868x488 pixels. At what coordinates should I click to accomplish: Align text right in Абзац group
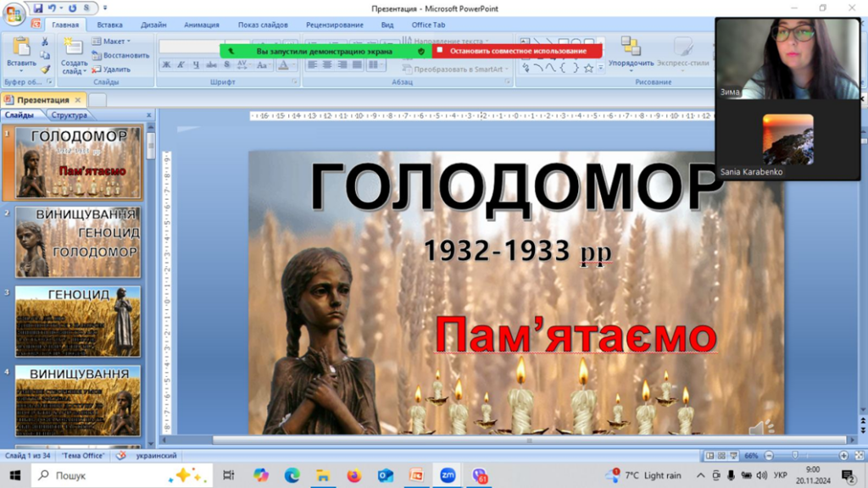tap(342, 65)
